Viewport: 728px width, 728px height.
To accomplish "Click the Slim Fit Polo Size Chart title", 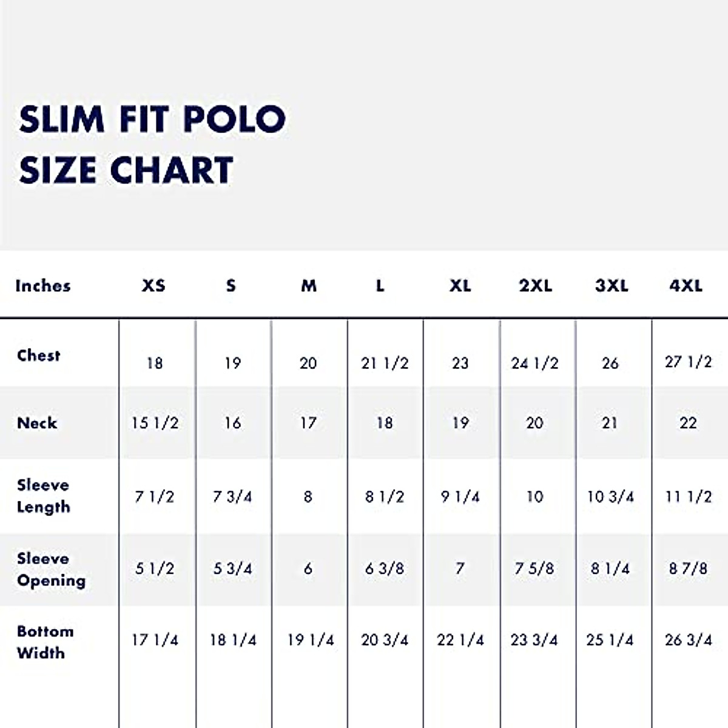I will point(152,144).
